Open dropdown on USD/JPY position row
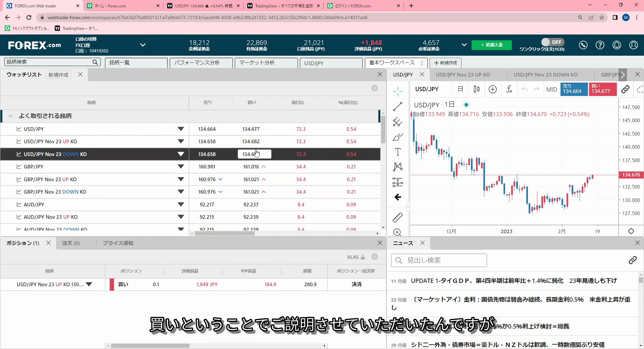 89,285
